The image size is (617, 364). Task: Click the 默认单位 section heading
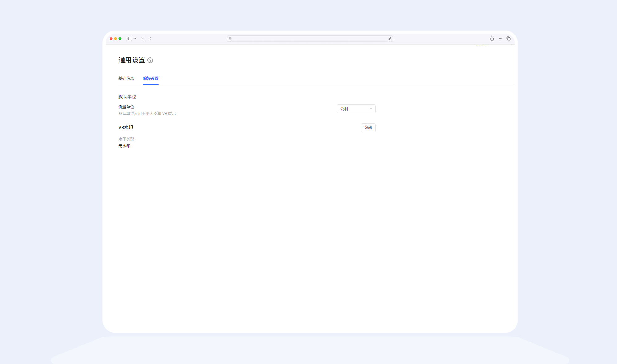(x=127, y=97)
